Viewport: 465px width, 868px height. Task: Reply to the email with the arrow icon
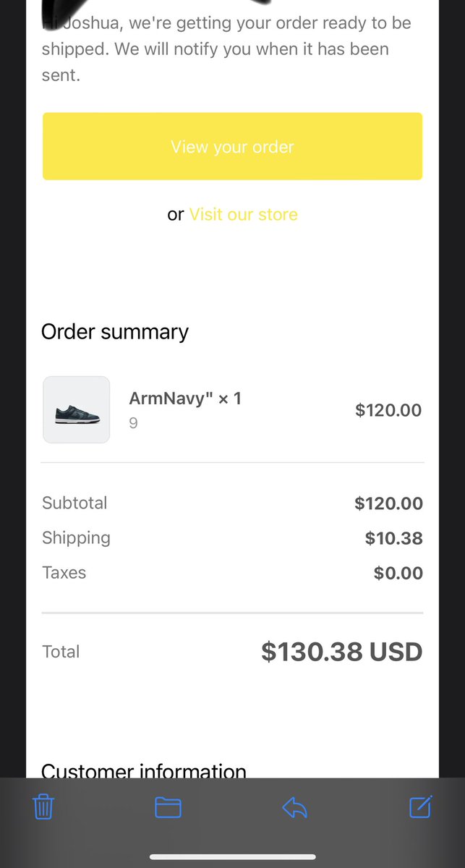[295, 807]
